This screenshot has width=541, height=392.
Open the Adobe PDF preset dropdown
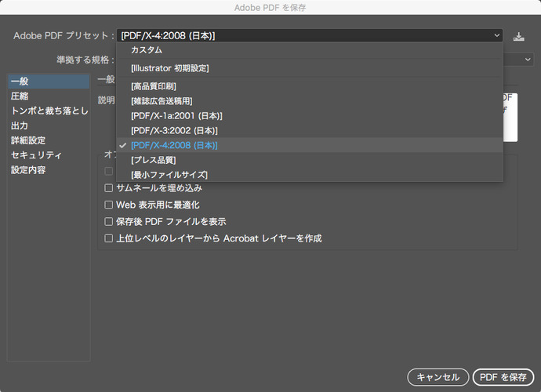(x=310, y=35)
